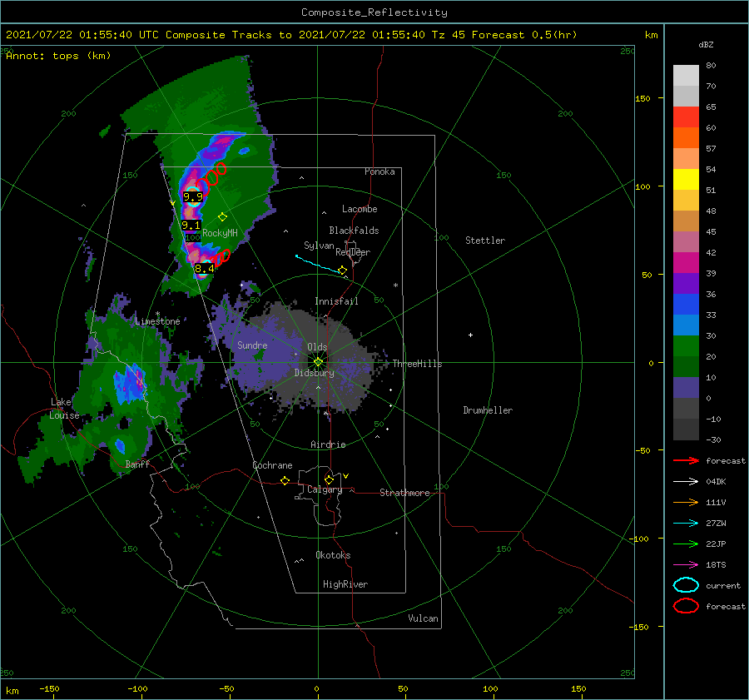
Task: Click the Innisfail town label
Action: pos(336,301)
